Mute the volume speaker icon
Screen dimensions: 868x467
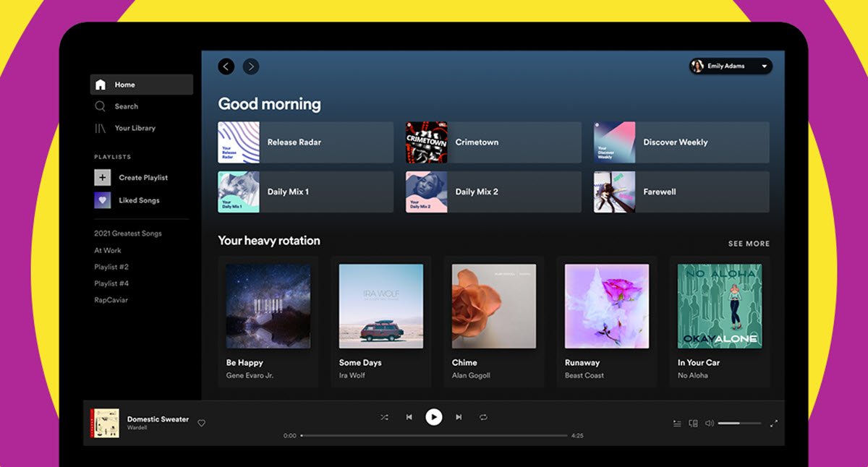710,424
